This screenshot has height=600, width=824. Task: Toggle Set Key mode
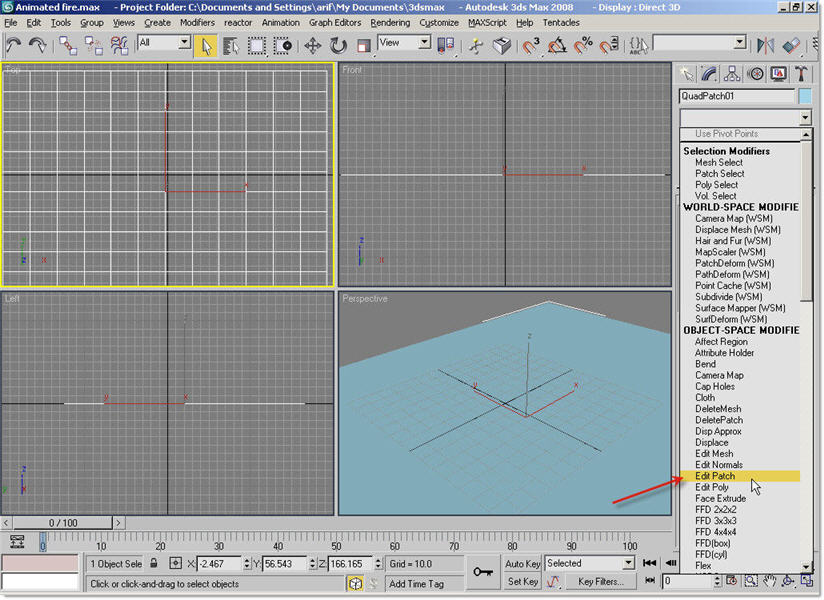point(523,581)
